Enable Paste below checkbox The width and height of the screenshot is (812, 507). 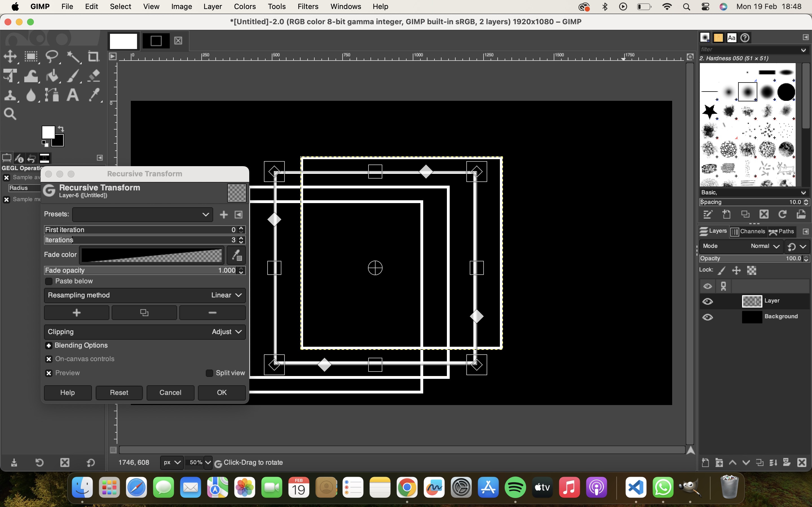pos(49,281)
